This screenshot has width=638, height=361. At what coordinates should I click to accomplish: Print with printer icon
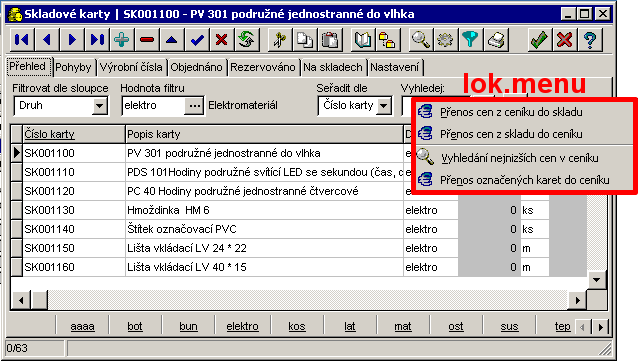496,40
